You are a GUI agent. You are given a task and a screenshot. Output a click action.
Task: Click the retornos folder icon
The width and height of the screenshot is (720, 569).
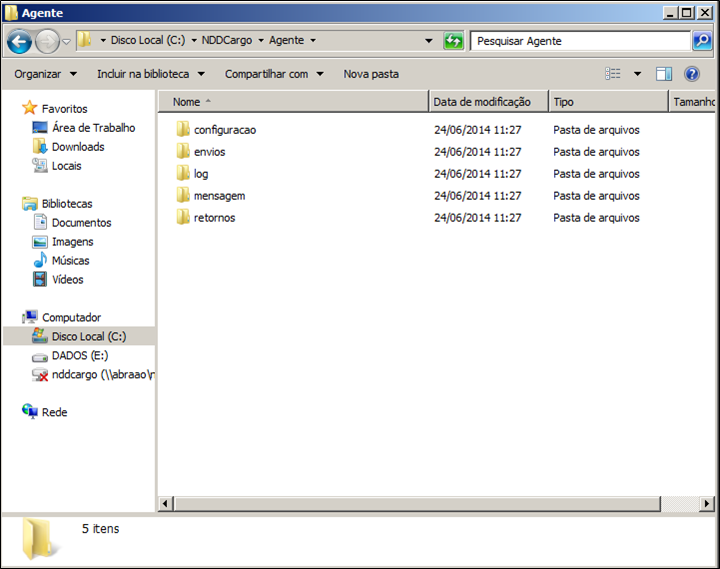tap(183, 217)
